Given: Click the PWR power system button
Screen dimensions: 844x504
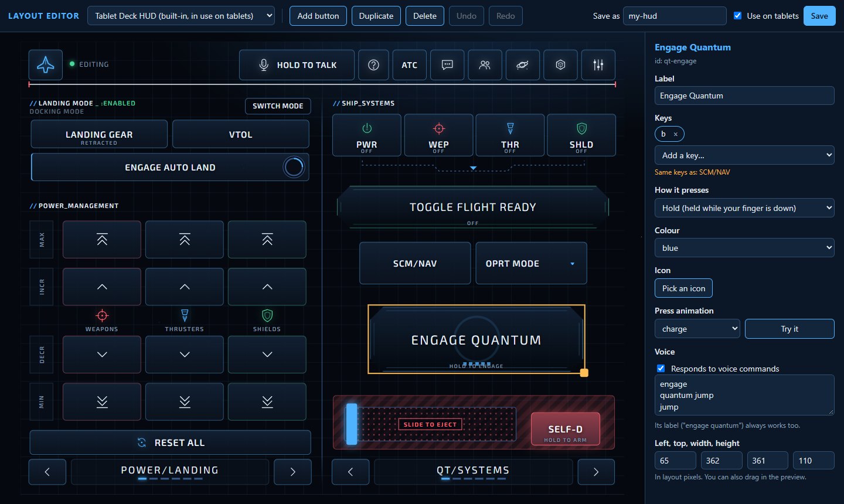Looking at the screenshot, I should (x=367, y=135).
